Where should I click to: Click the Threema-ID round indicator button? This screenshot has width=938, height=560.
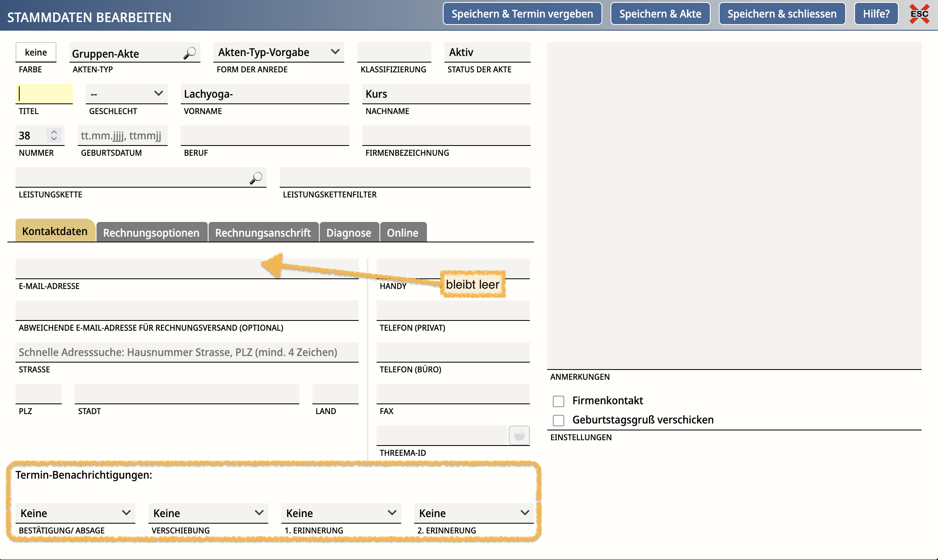coord(519,435)
